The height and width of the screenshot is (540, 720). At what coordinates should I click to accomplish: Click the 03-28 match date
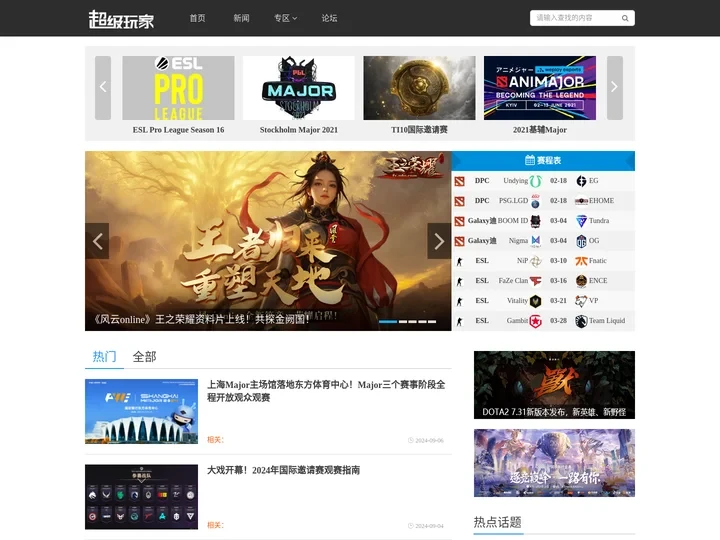(x=558, y=321)
